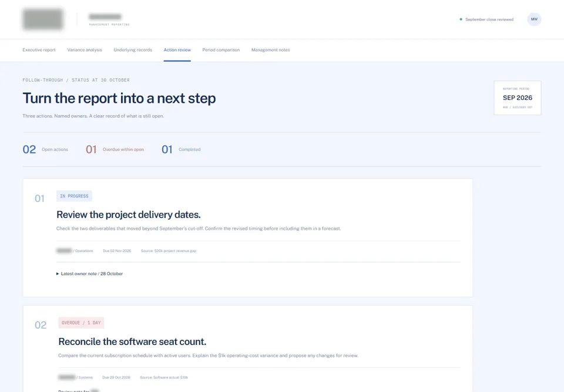Click description 'Check the two deliverables that moved'

click(199, 229)
